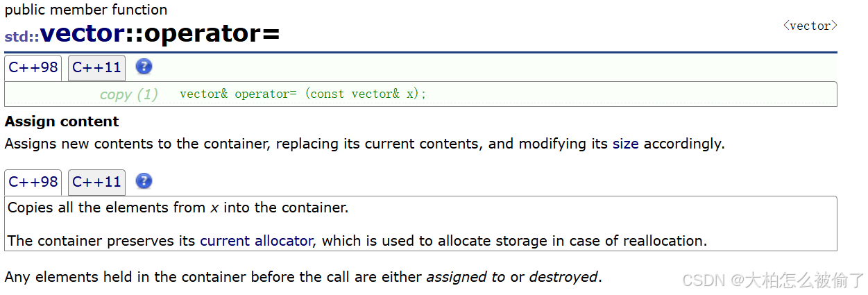Follow the "size" link in the description

pos(625,144)
